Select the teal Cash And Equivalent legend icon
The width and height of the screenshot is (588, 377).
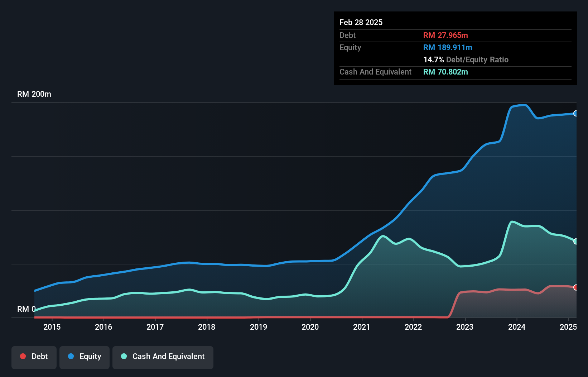click(x=123, y=356)
